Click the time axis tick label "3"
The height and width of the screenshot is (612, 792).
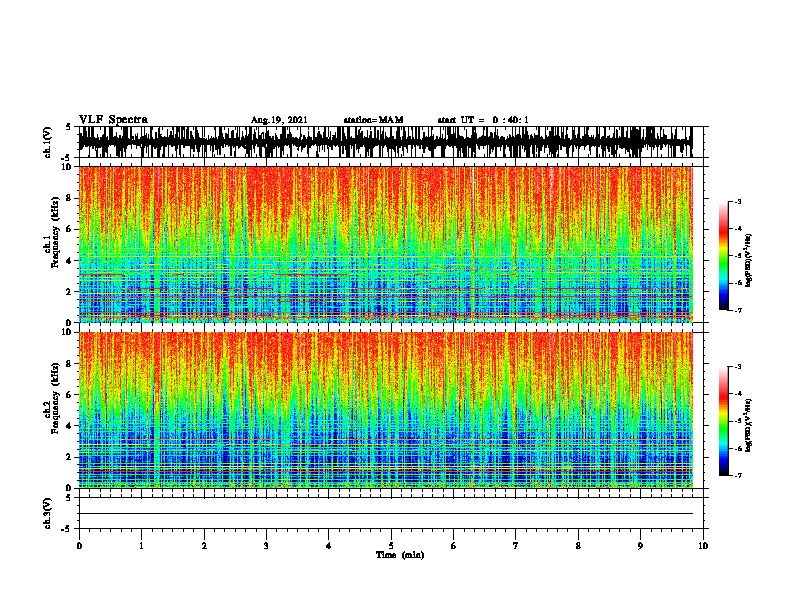coord(266,546)
